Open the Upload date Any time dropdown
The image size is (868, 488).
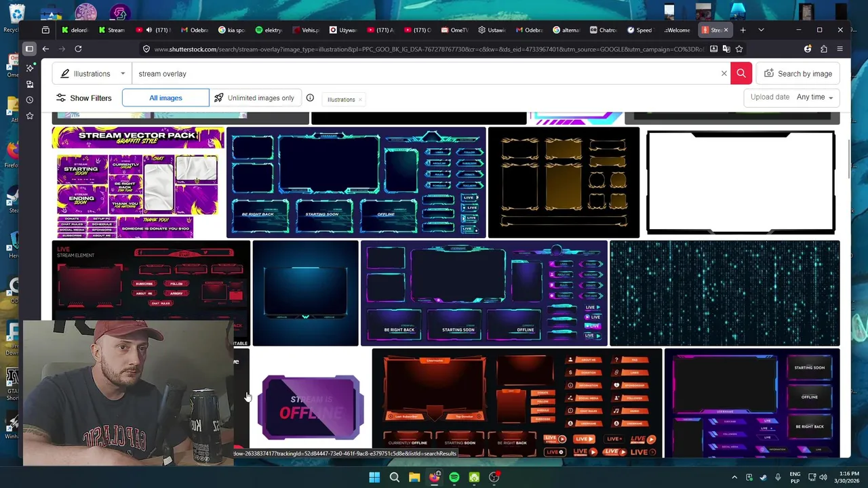[x=791, y=97]
